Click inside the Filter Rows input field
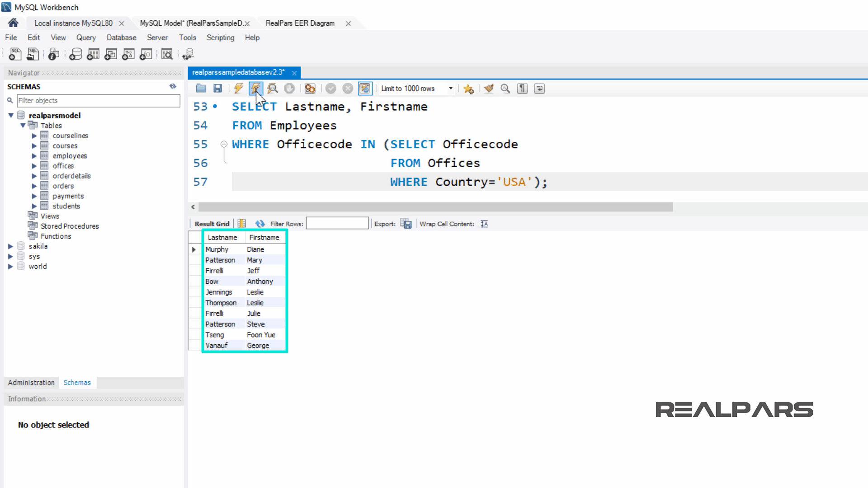Image resolution: width=868 pixels, height=488 pixels. (x=337, y=223)
